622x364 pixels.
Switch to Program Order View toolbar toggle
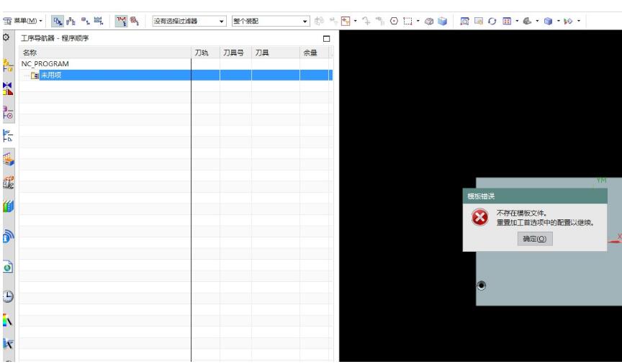point(62,22)
